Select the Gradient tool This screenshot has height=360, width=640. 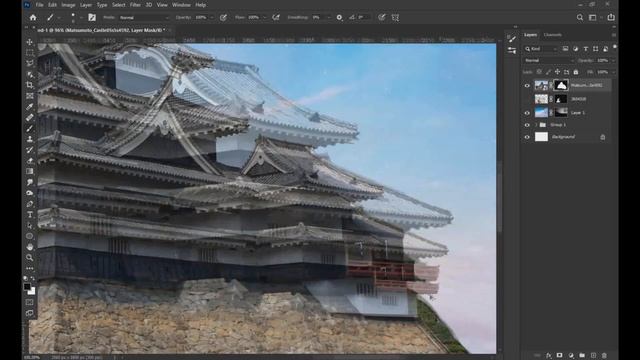pyautogui.click(x=30, y=171)
